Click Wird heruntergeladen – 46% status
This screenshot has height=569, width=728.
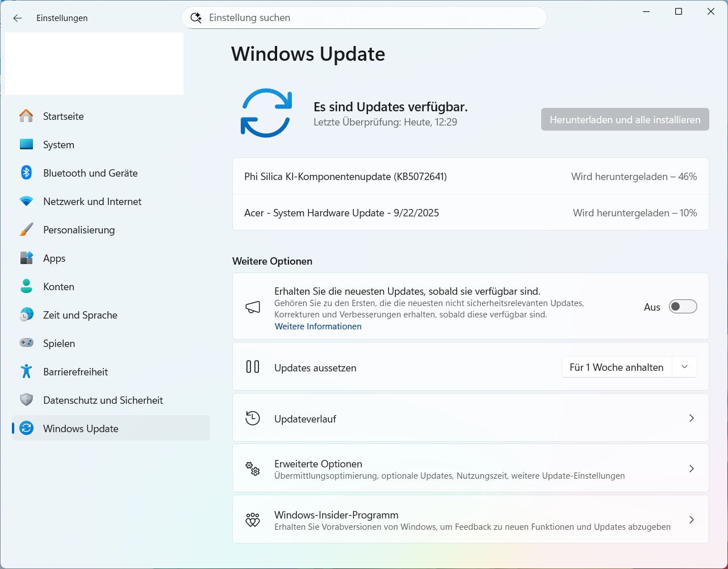(x=634, y=177)
